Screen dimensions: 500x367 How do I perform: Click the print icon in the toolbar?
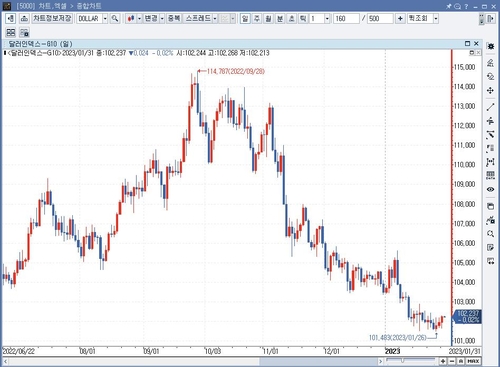pyautogui.click(x=24, y=18)
